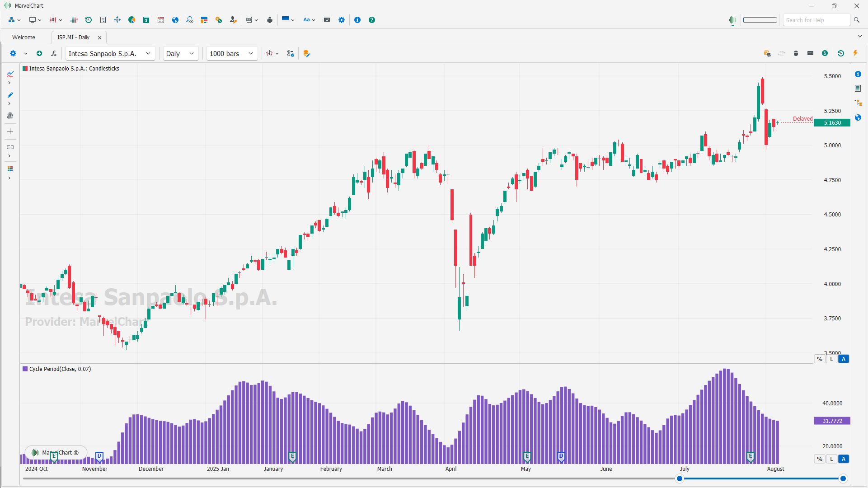Image resolution: width=868 pixels, height=488 pixels.
Task: Toggle auto A scale on Cycle Period panel
Action: [x=844, y=459]
